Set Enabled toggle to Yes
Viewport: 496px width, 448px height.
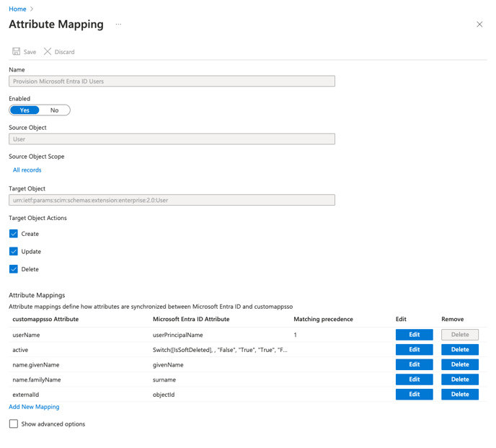[x=25, y=110]
